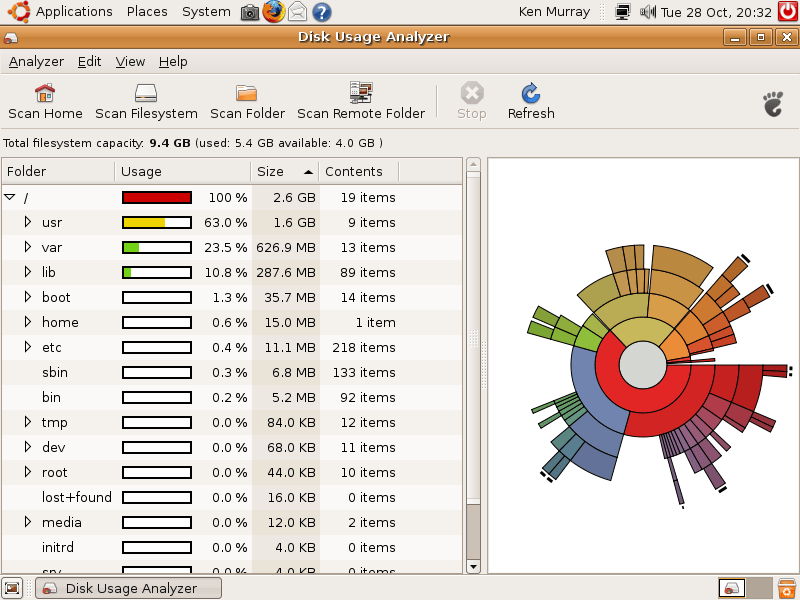Screen dimensions: 800x600
Task: Open the View menu
Action: pyautogui.click(x=130, y=61)
